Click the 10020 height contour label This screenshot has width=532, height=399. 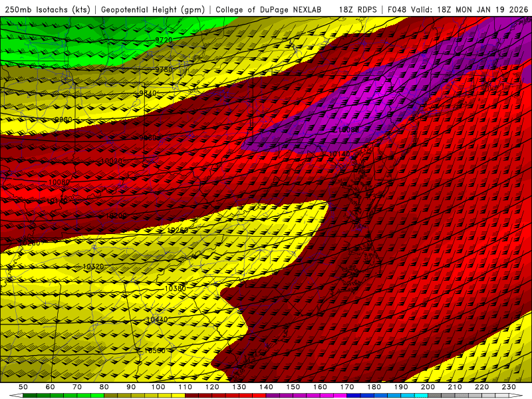tap(112, 161)
